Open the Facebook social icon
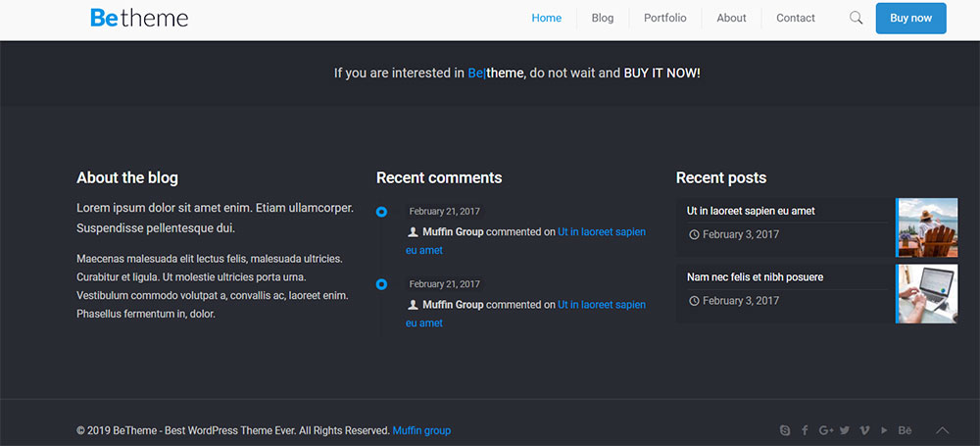 [805, 430]
